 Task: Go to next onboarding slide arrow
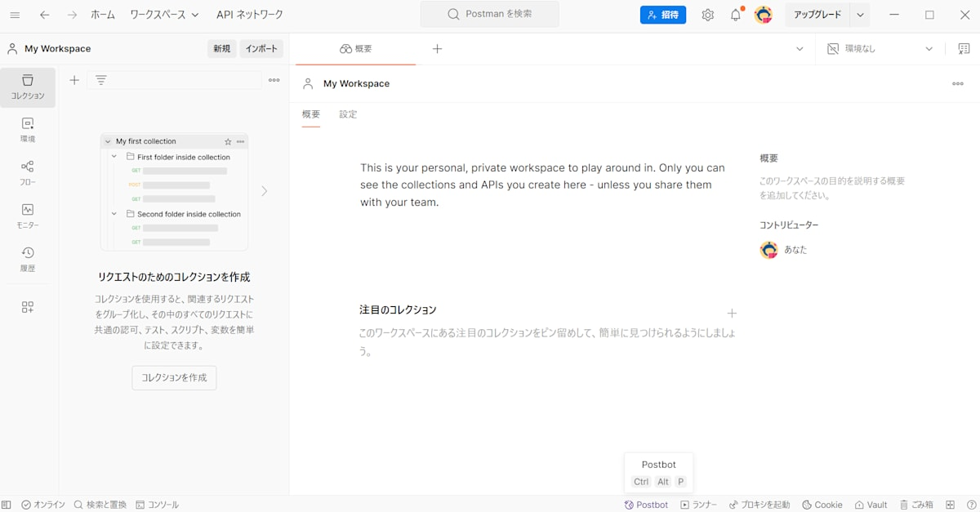click(x=264, y=191)
